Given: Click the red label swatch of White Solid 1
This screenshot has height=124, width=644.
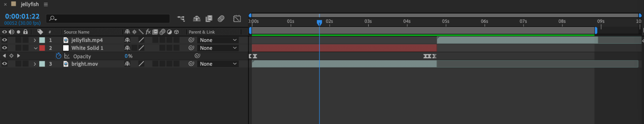Looking at the screenshot, I should 42,48.
